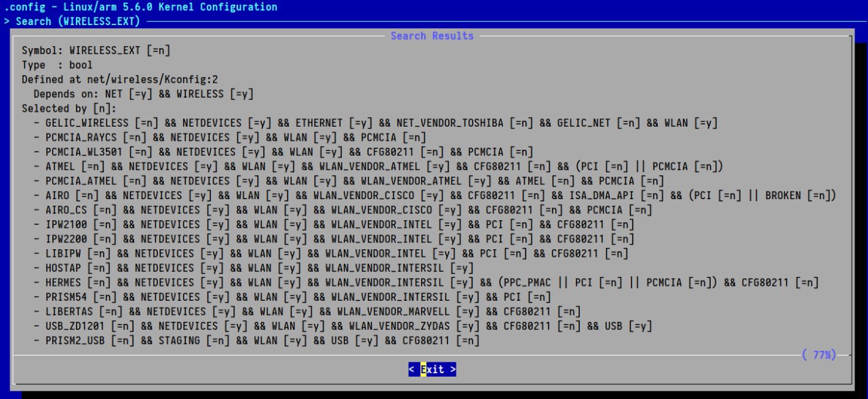The image size is (868, 399).
Task: Click GELIC_NET in the GELIC_WIRELESS row
Action: click(x=583, y=123)
